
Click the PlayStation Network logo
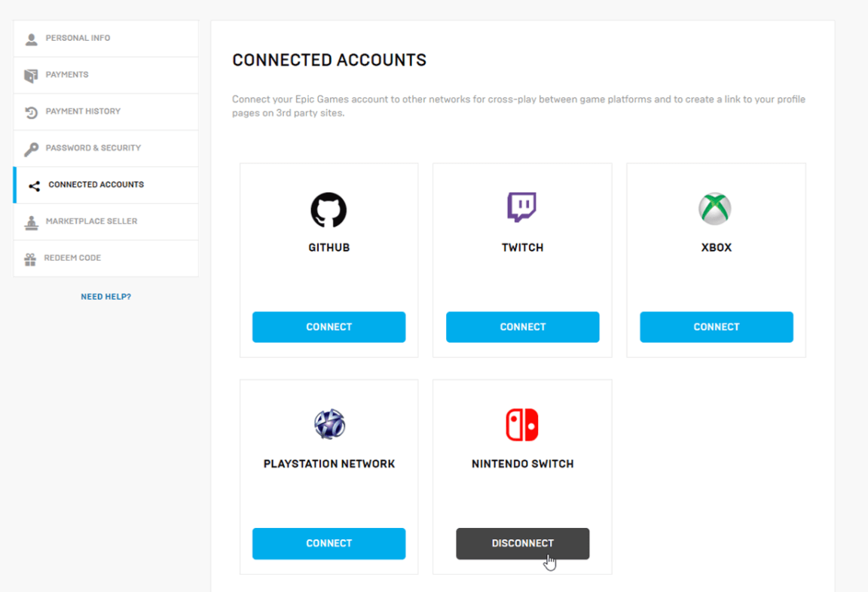[x=329, y=424]
